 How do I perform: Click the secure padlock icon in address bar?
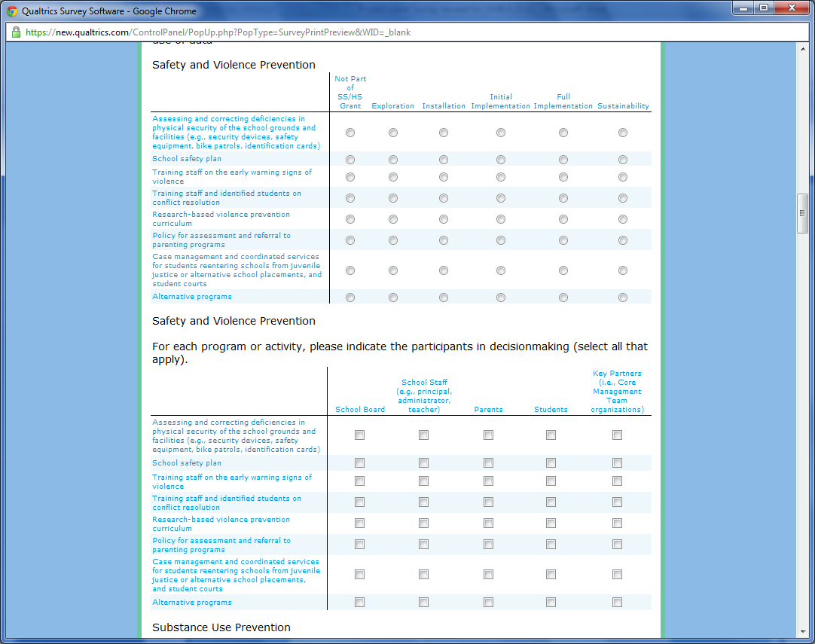click(x=16, y=32)
